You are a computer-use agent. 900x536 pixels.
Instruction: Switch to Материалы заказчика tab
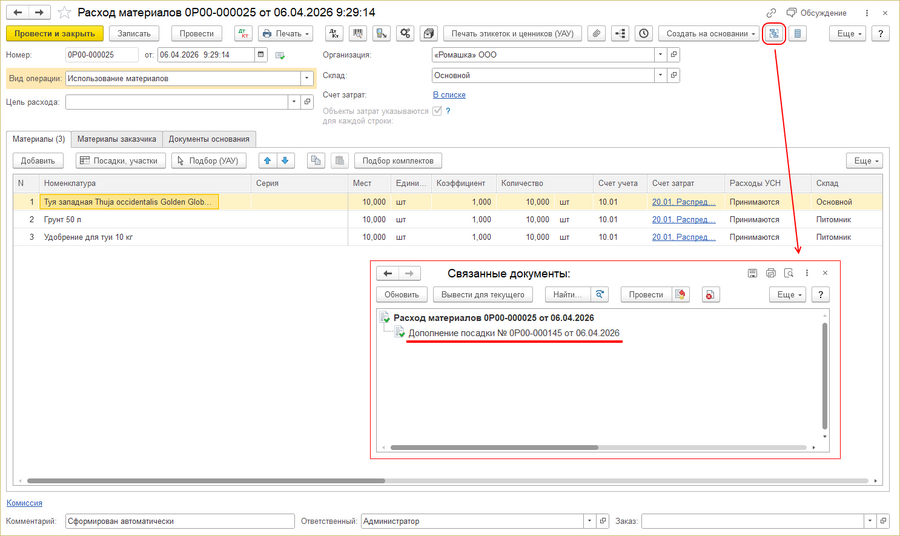(117, 139)
